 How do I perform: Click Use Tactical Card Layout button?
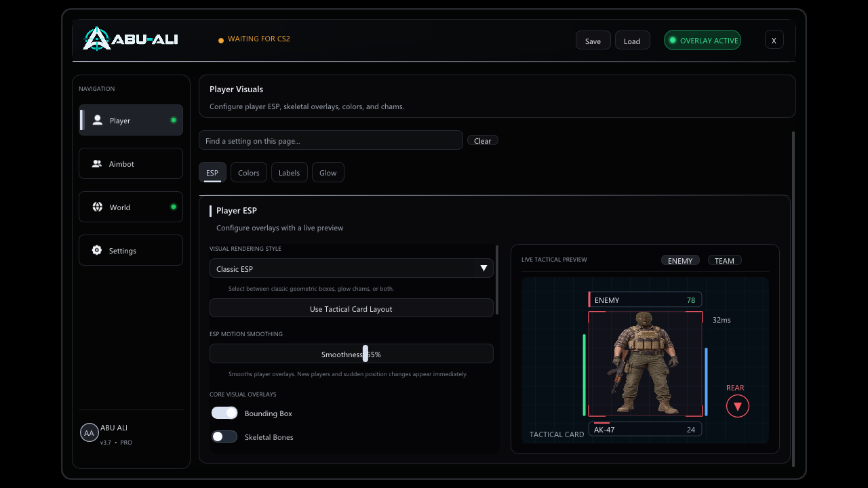pos(351,308)
